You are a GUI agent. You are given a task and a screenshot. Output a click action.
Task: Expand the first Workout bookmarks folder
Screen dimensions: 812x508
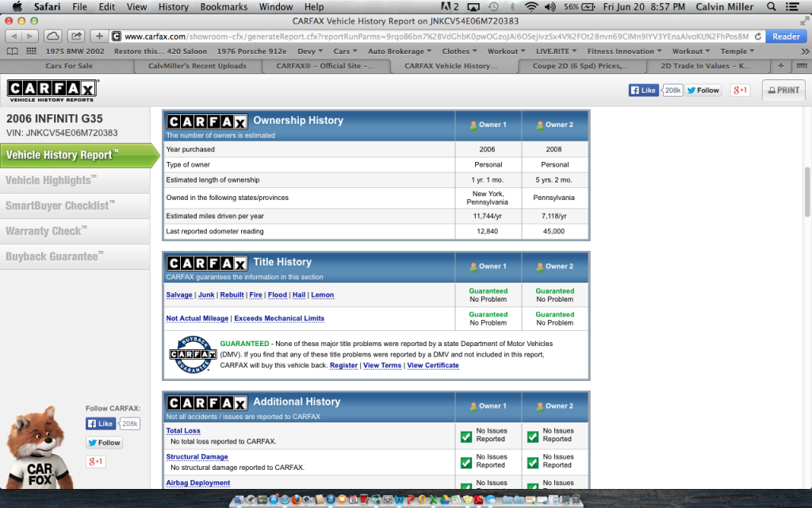[506, 52]
